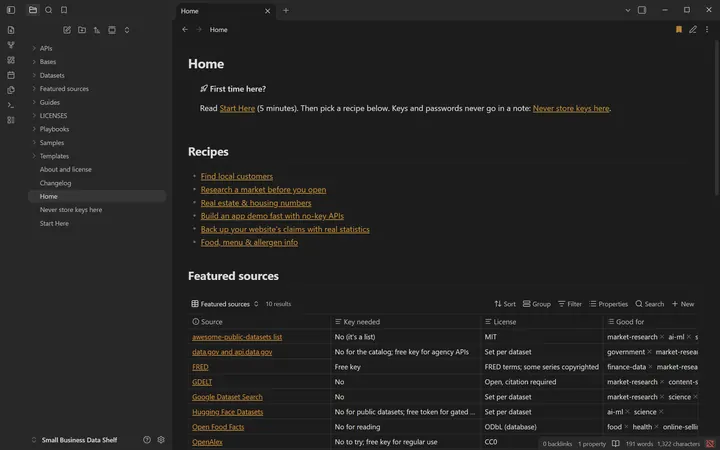Click the bottom ribbon icon under command palette
This screenshot has height=450, width=720.
[x=11, y=120]
